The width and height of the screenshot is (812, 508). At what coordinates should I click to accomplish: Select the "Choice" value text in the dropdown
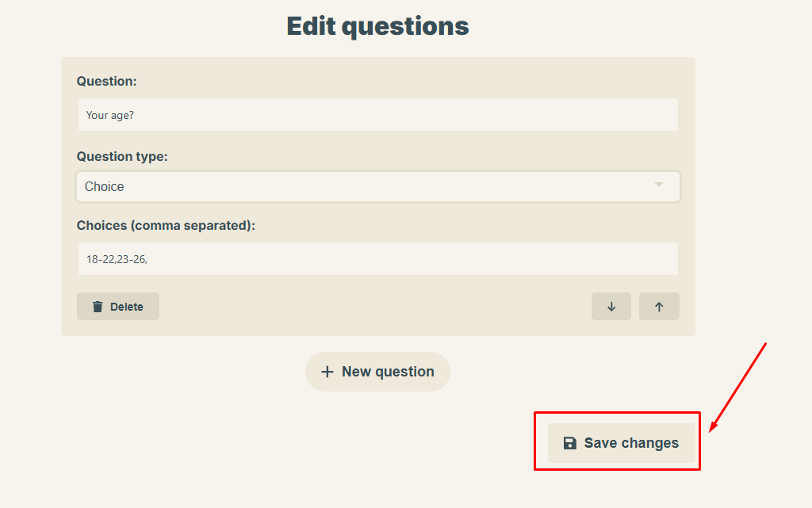104,187
